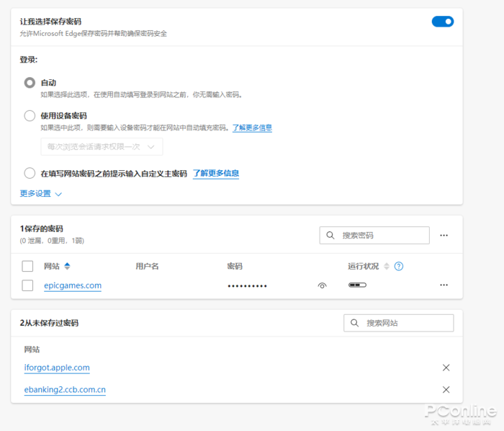
Task: Remove iforgot.apple.com from never-saved list
Action: point(446,368)
